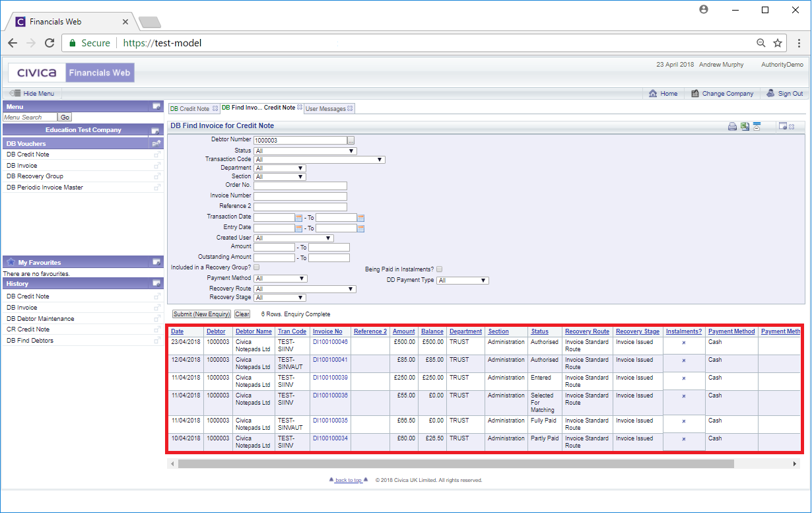Click the browser zoom magnifier icon
This screenshot has height=513, width=812.
761,43
